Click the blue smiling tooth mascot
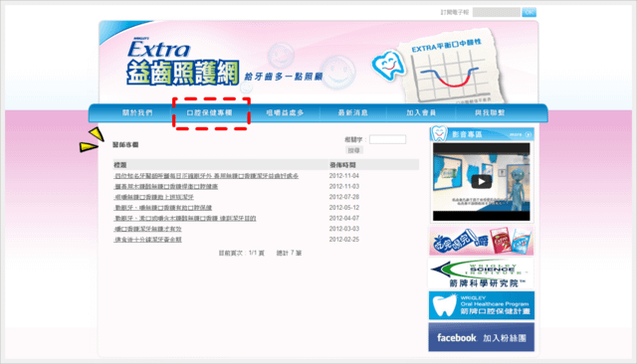Image resolution: width=637 pixels, height=364 pixels. (388, 66)
